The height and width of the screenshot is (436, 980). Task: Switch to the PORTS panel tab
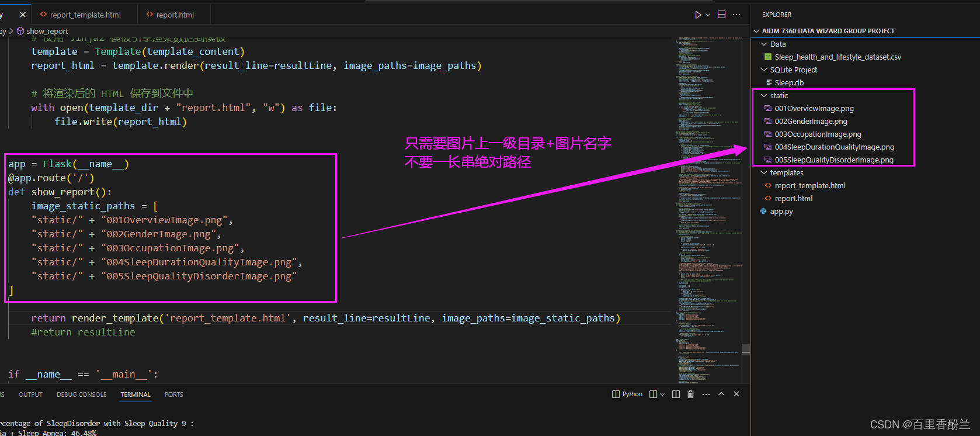pos(174,395)
